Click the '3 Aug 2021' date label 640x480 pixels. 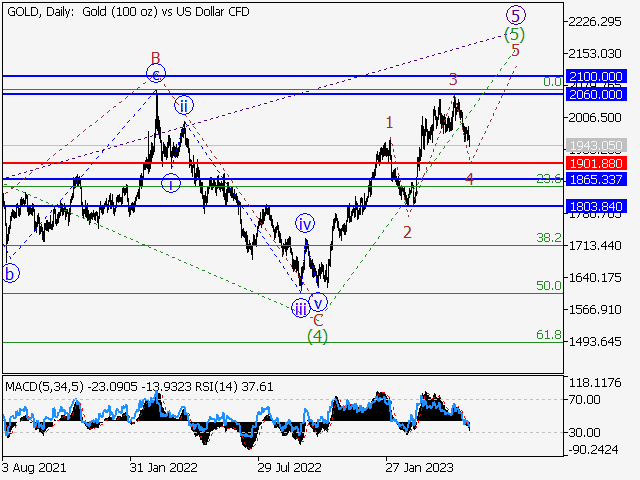(34, 467)
